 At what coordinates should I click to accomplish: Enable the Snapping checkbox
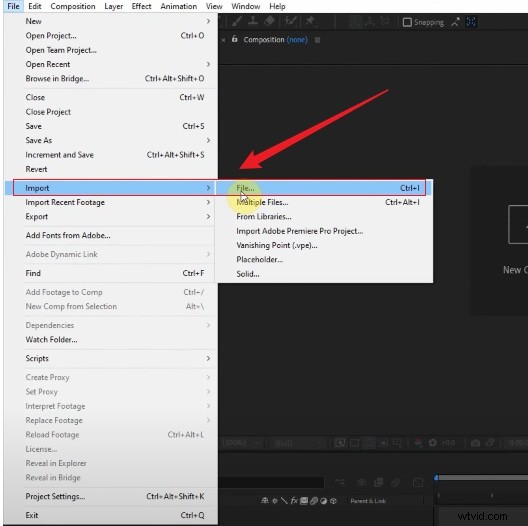tap(407, 22)
